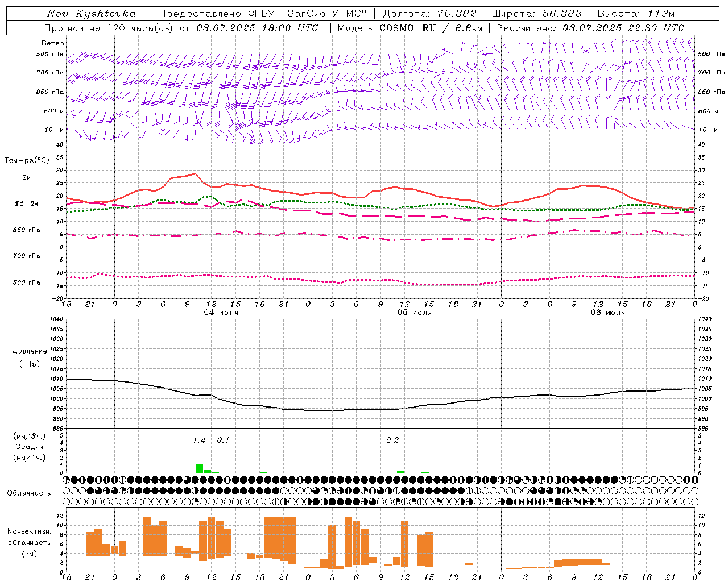This screenshot has height=582, width=728.
Task: Click the station name Nov_Kyshtovka in the header
Action: (x=92, y=14)
